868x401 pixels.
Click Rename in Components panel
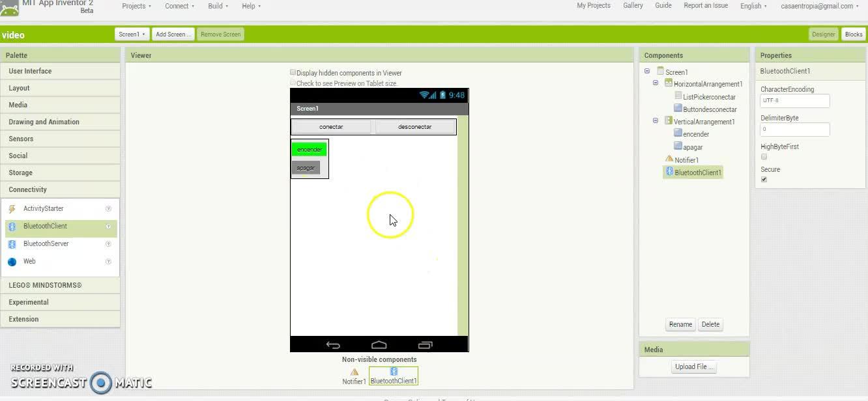[680, 324]
